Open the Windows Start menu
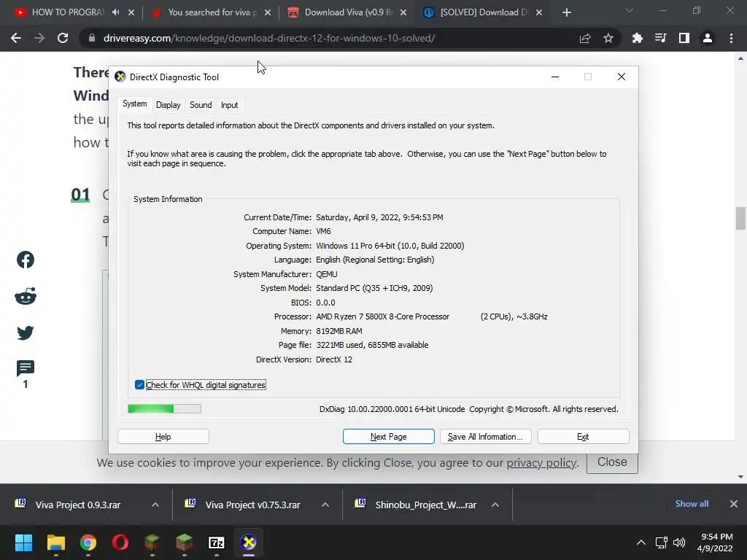 point(23,542)
